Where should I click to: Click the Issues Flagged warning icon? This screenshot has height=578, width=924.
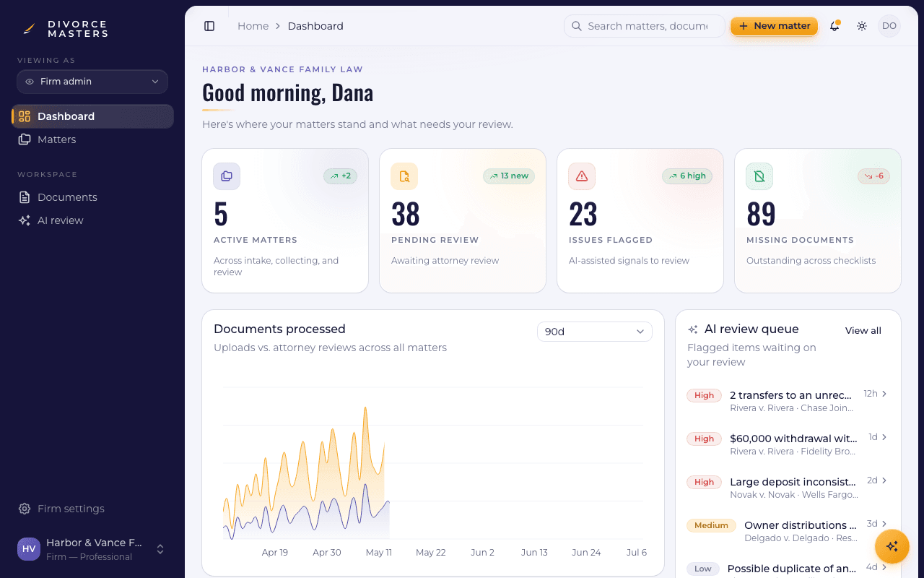pyautogui.click(x=582, y=176)
